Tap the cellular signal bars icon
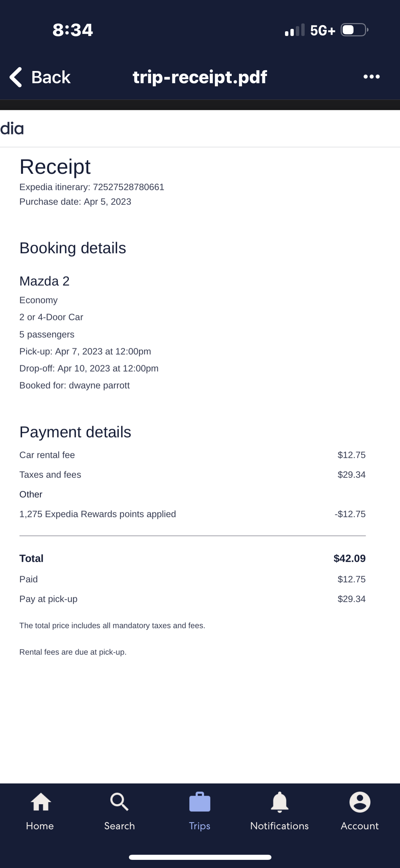This screenshot has width=400, height=868. click(294, 30)
